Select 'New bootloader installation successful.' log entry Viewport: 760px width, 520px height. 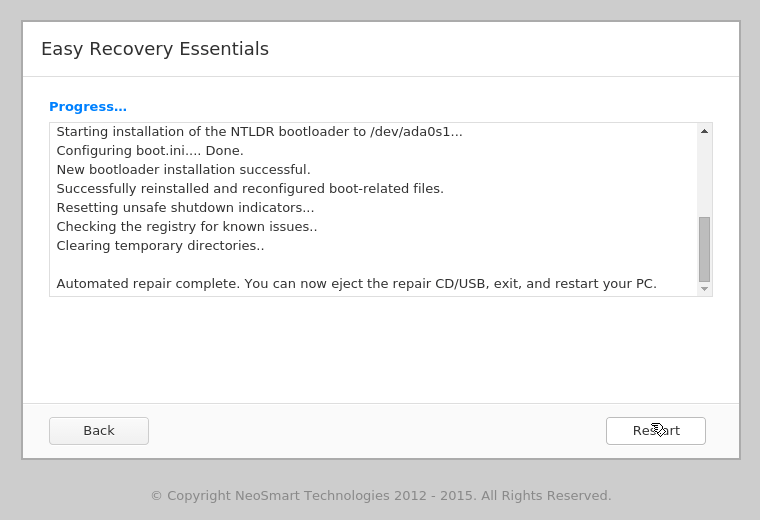(183, 170)
